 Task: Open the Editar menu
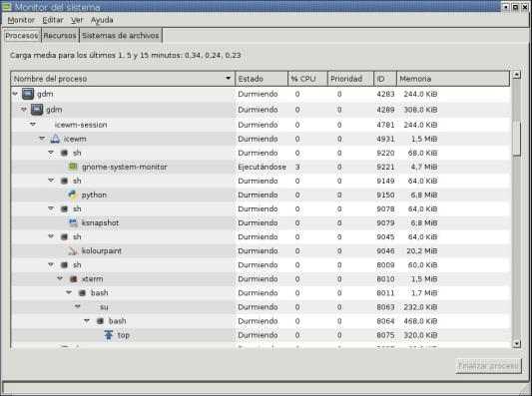pos(53,20)
